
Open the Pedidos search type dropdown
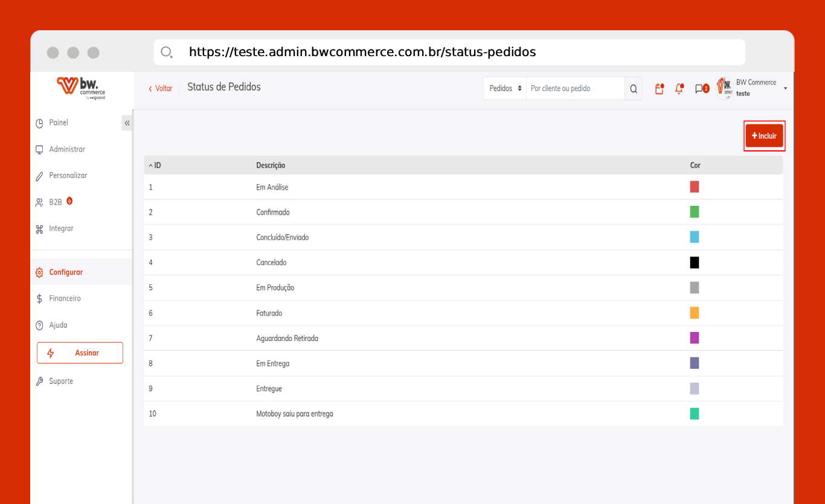pos(505,89)
